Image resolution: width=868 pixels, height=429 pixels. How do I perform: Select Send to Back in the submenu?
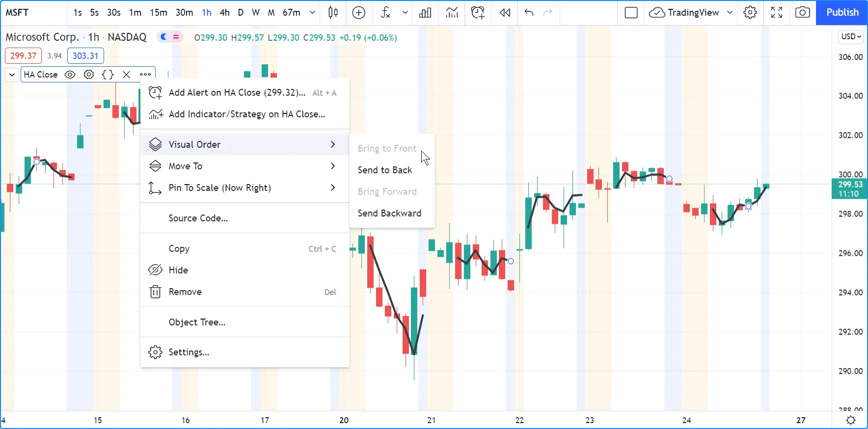click(x=385, y=170)
